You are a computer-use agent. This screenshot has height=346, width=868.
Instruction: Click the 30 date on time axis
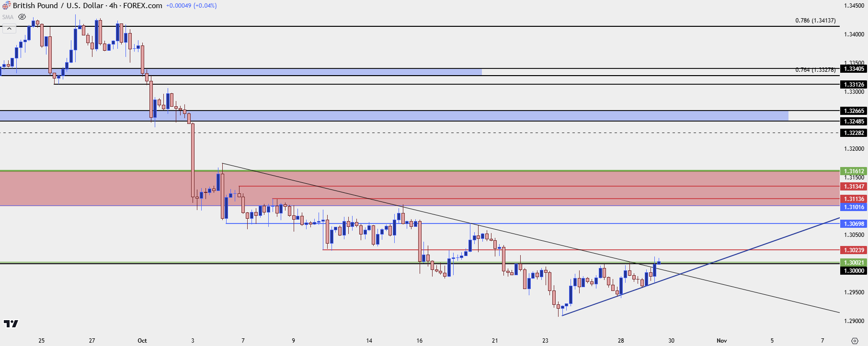pyautogui.click(x=671, y=341)
